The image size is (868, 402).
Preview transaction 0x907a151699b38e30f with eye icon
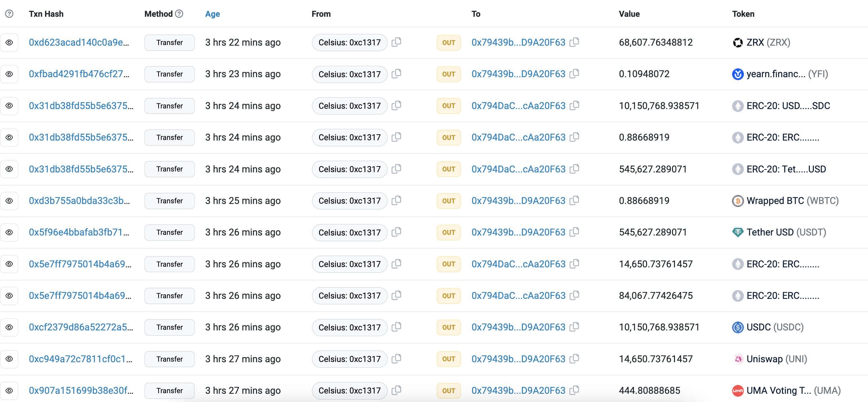pos(9,391)
